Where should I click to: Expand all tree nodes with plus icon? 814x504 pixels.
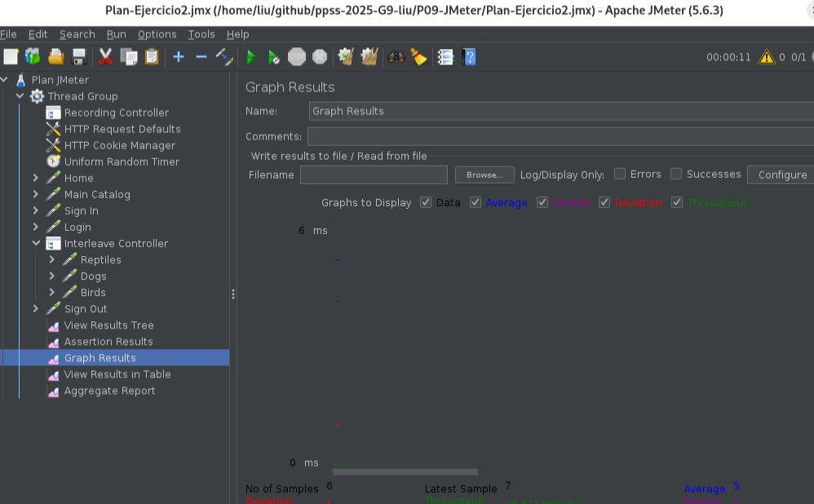coord(179,56)
